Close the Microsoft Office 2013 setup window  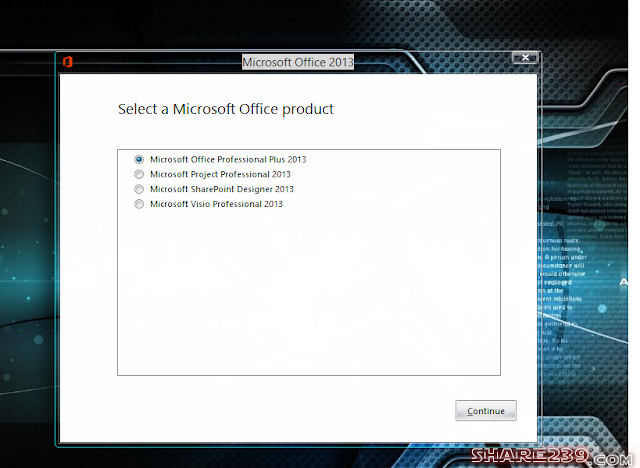[x=525, y=58]
